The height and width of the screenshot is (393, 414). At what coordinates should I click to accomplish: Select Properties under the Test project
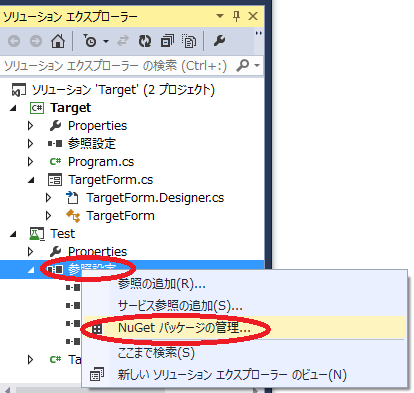pyautogui.click(x=97, y=252)
